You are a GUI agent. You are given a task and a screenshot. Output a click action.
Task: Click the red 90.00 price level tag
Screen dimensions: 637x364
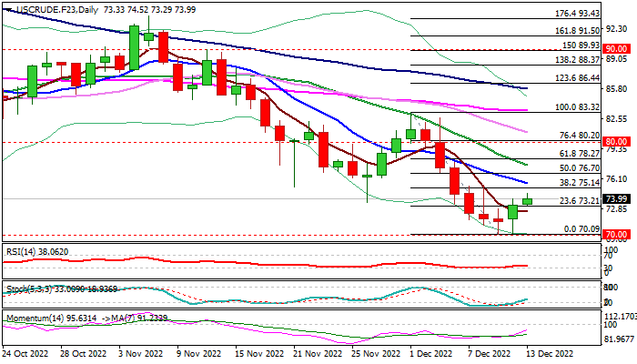(614, 49)
